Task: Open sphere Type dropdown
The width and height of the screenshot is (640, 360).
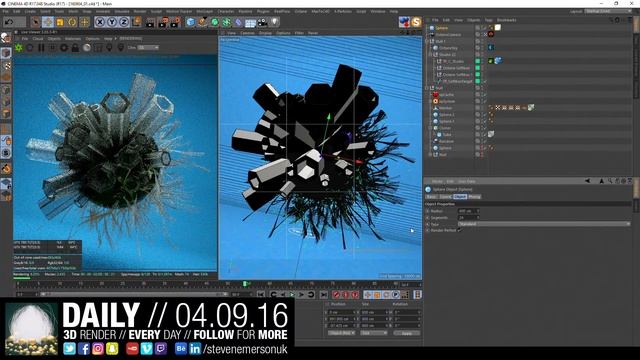Action: (x=544, y=224)
